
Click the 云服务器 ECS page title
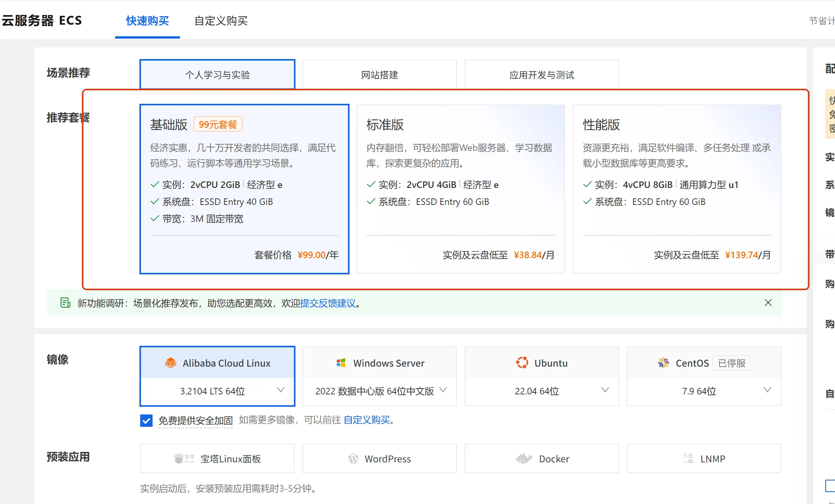click(42, 20)
